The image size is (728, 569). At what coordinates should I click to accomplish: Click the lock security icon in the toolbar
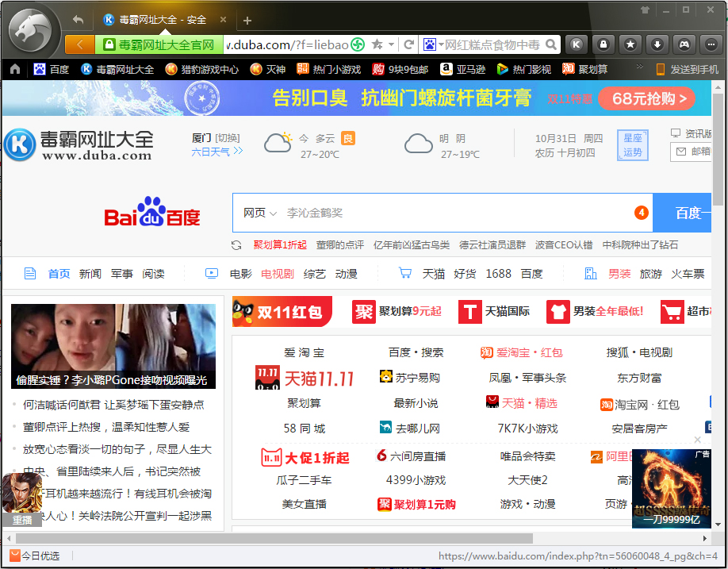click(603, 44)
